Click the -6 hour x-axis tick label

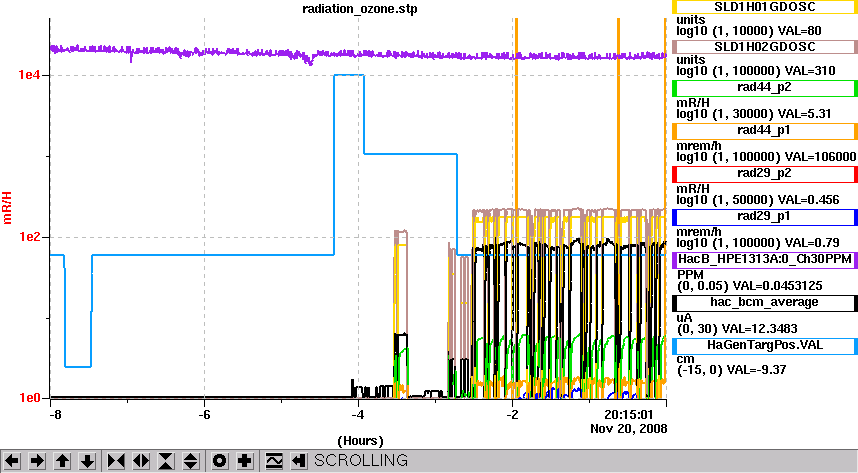pyautogui.click(x=204, y=415)
